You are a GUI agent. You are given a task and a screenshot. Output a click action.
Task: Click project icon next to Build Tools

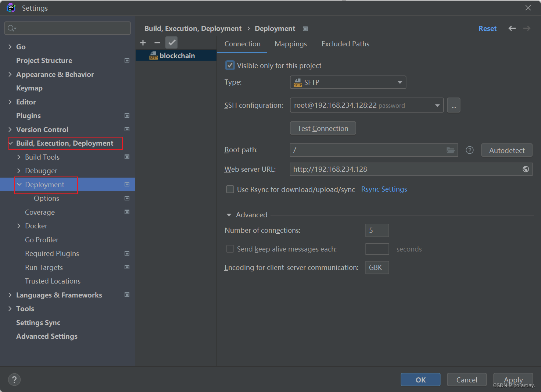point(127,157)
